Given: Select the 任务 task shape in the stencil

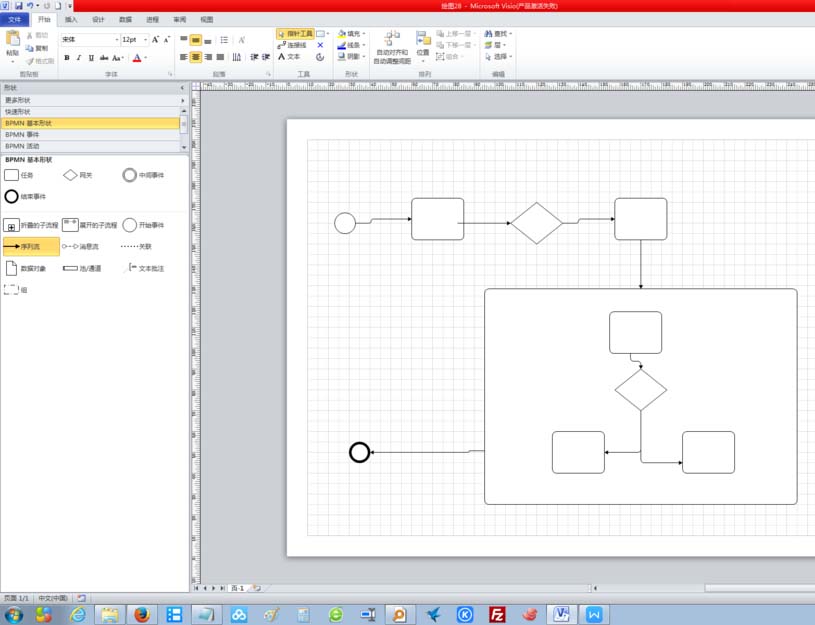Looking at the screenshot, I should click(x=15, y=175).
